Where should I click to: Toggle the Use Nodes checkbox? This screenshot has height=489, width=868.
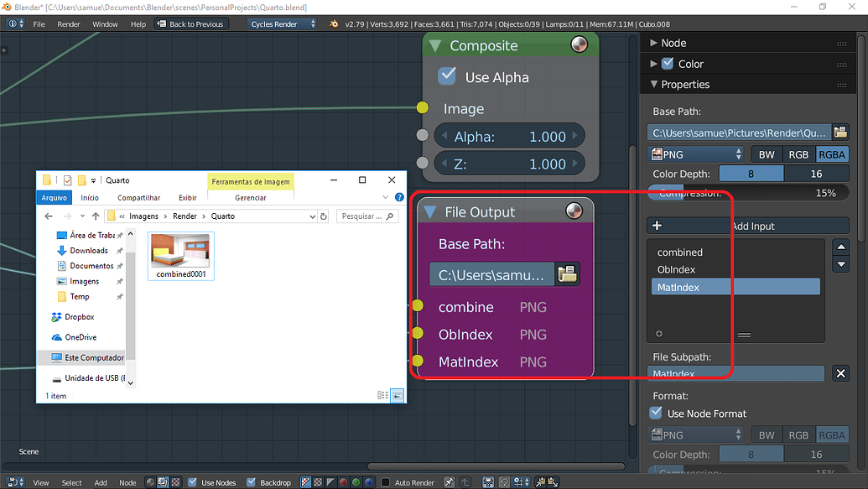pos(192,481)
